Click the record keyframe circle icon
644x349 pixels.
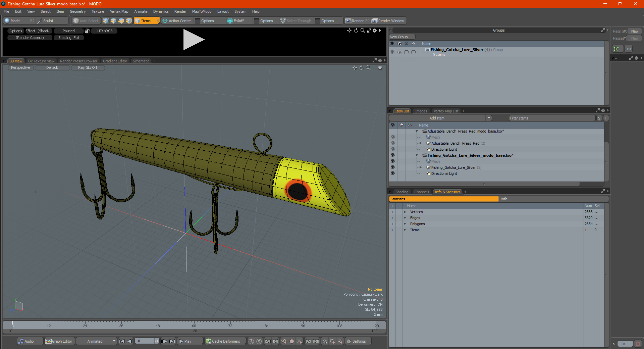292,341
